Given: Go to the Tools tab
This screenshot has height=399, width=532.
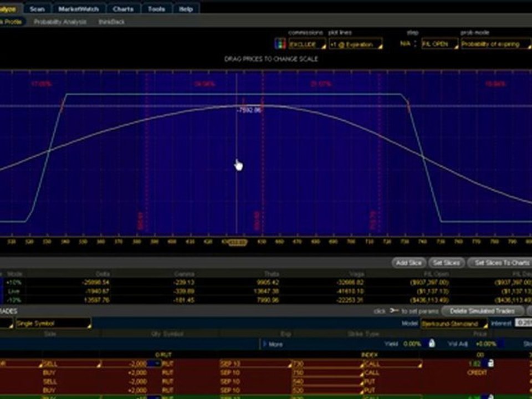Looking at the screenshot, I should [x=156, y=9].
